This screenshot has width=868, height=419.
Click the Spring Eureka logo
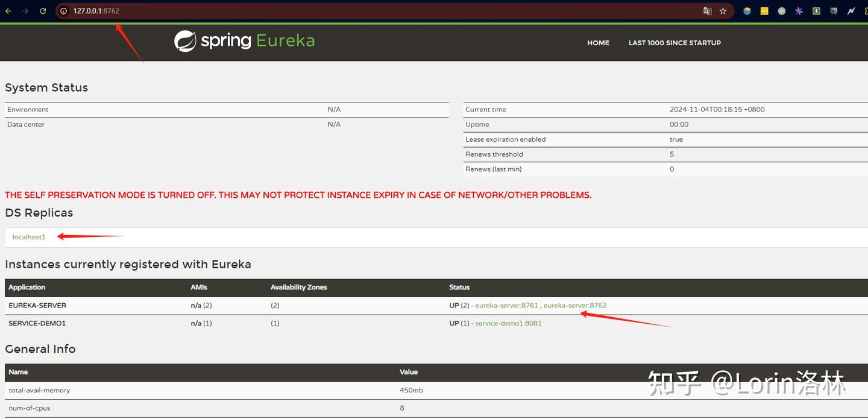pyautogui.click(x=244, y=41)
